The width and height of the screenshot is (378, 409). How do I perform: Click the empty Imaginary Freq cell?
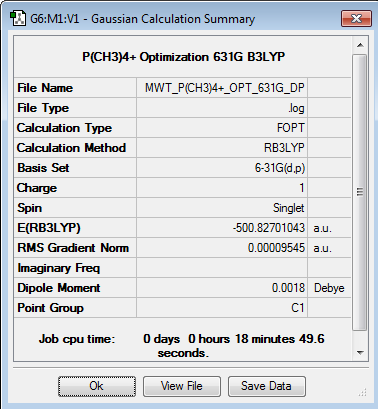click(222, 268)
